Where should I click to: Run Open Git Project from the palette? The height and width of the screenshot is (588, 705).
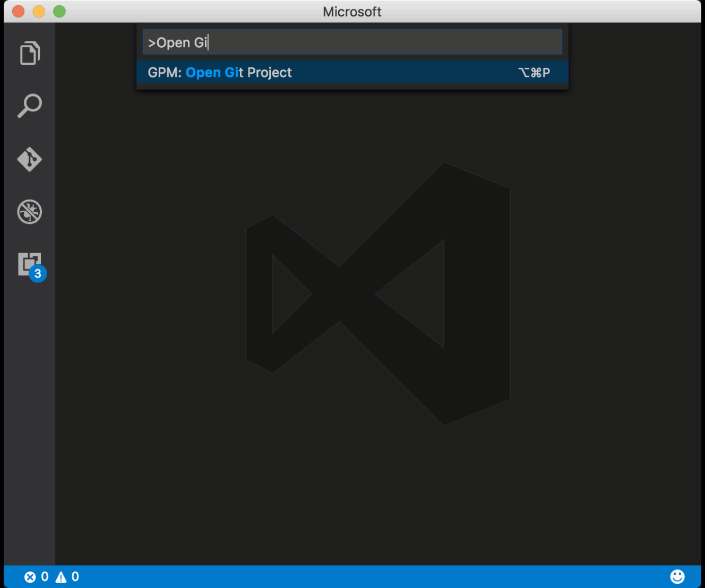tap(239, 72)
